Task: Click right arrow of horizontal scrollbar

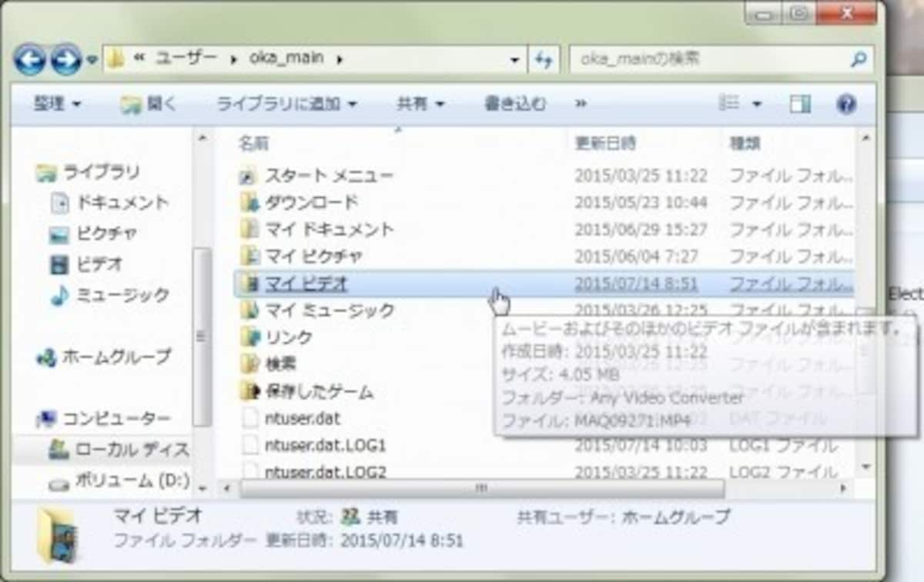Action: tap(844, 488)
